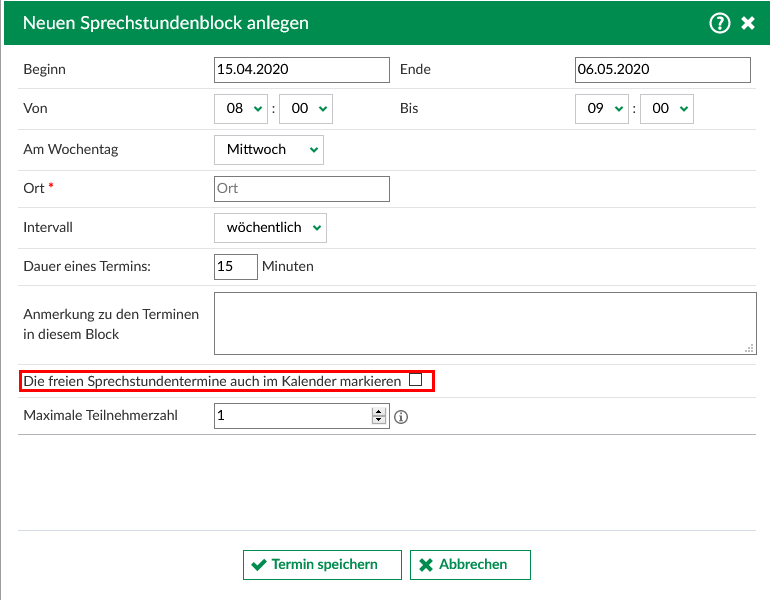Viewport: 770px width, 600px height.
Task: Click the Beginn date field
Action: tap(301, 70)
